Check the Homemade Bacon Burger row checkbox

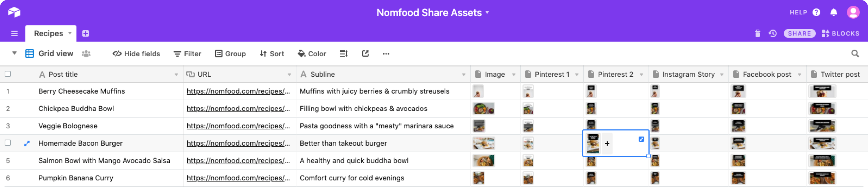pos(8,143)
